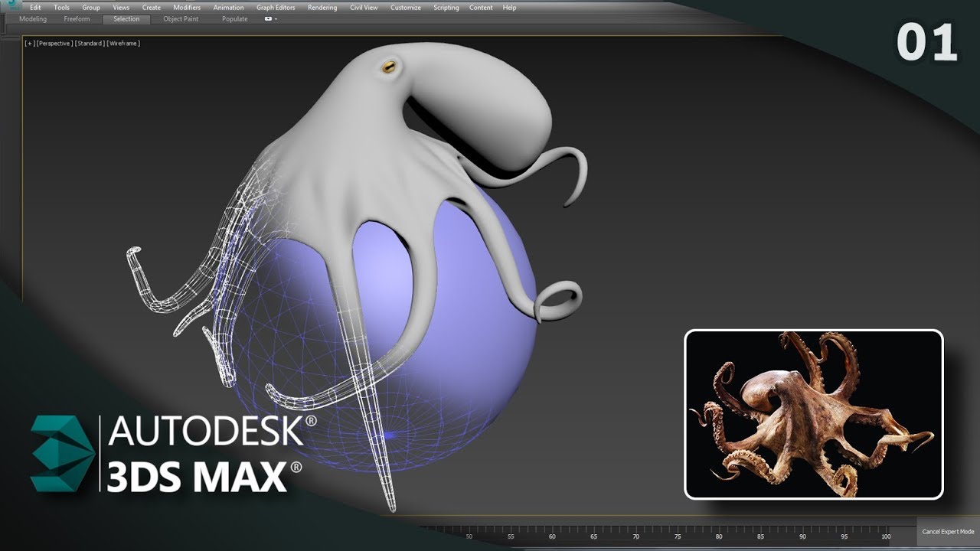Switch to the Freeform ribbon tab
The image size is (980, 551).
point(77,19)
